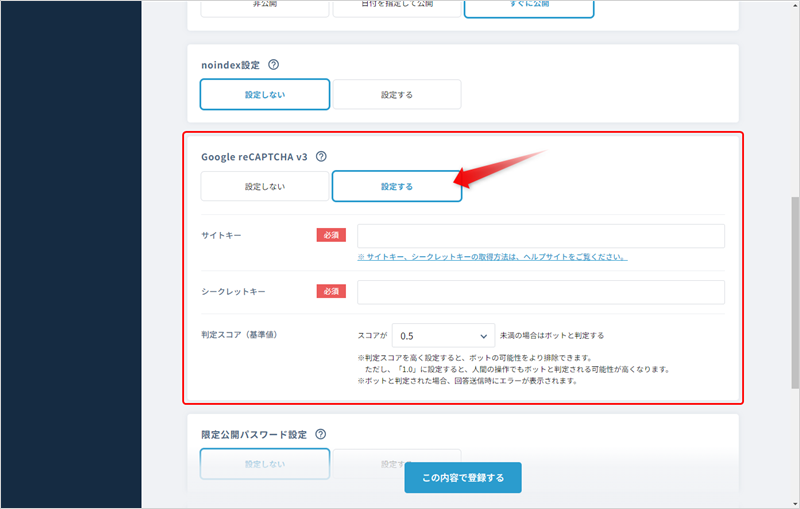This screenshot has width=800, height=509.
Task: Click the サイトキー label text
Action: (x=221, y=236)
